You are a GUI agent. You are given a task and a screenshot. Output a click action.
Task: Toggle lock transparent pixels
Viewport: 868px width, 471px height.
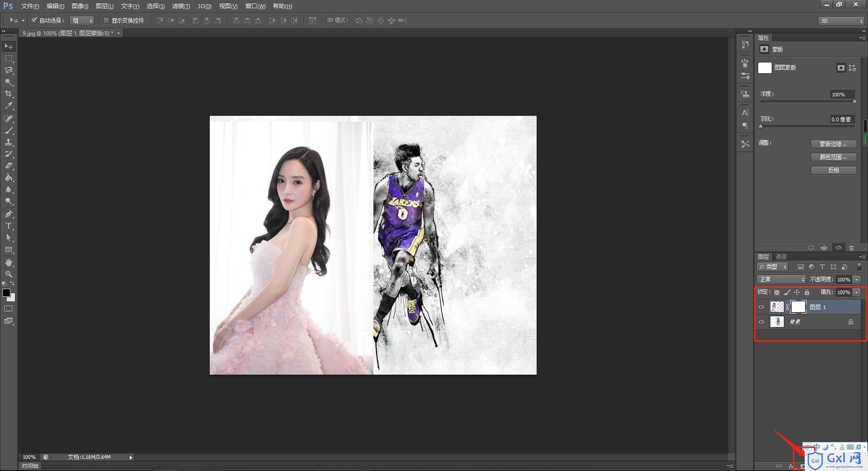pos(777,292)
